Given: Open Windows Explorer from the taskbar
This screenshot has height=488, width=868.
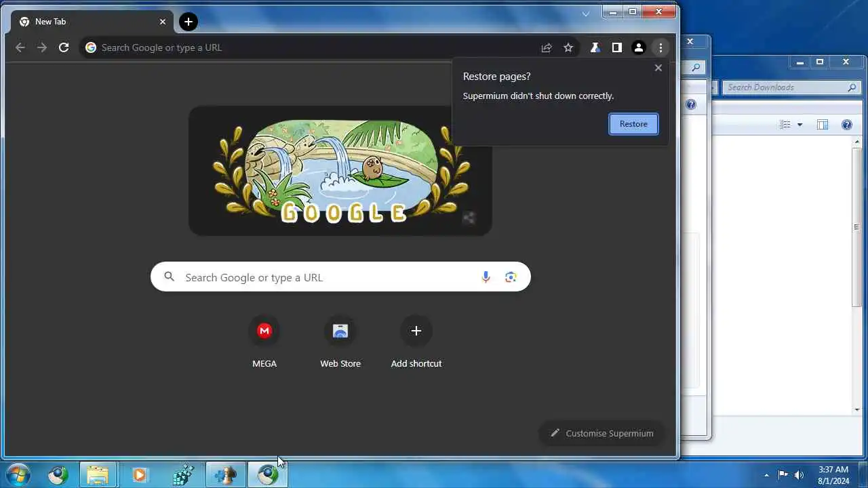Looking at the screenshot, I should pos(98,475).
